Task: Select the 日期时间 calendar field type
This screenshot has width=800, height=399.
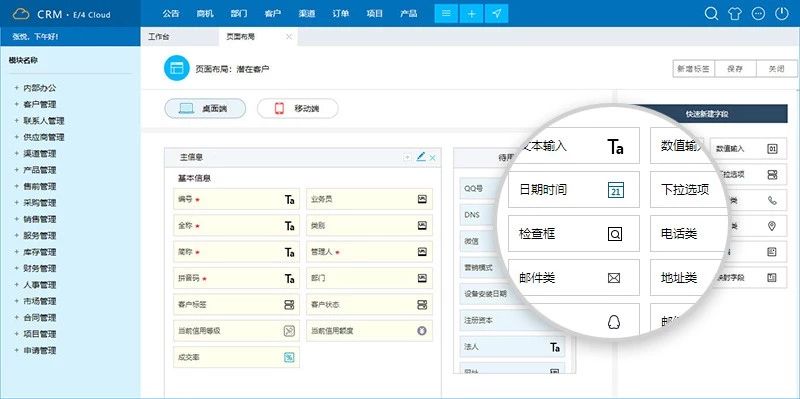Action: coord(573,190)
